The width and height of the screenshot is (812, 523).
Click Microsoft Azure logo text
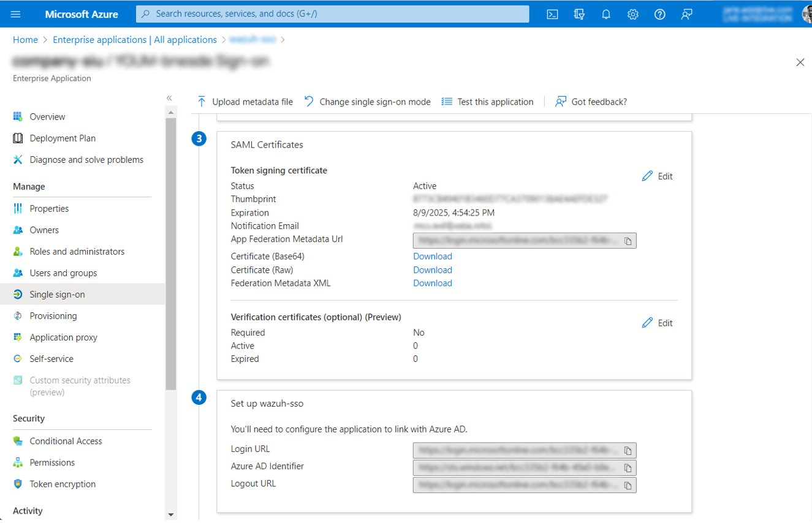(x=82, y=14)
